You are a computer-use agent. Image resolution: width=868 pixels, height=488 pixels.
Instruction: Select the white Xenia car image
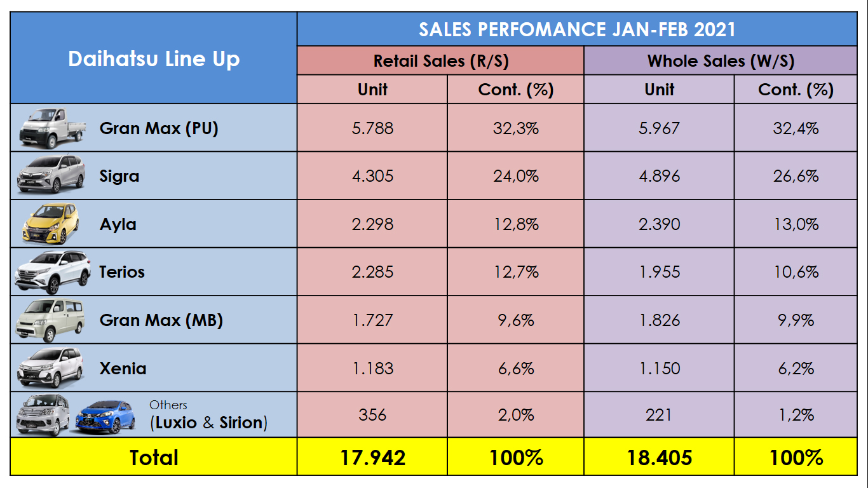(50, 367)
